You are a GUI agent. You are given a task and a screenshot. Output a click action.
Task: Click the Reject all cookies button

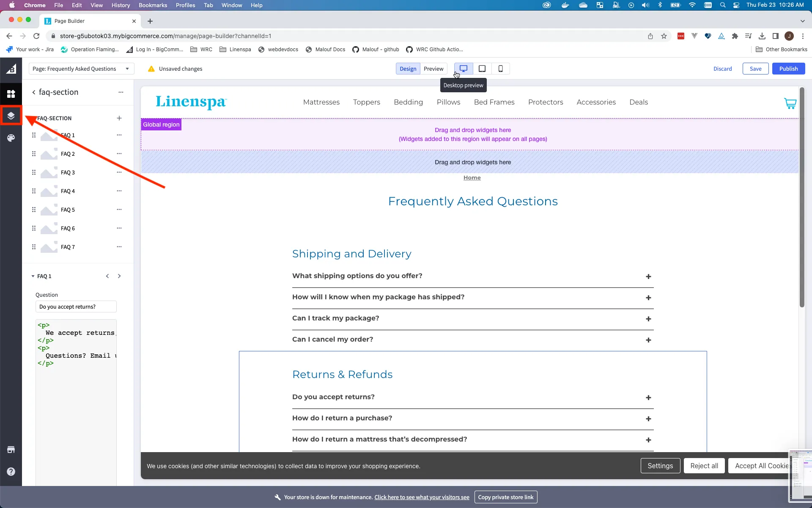(704, 465)
